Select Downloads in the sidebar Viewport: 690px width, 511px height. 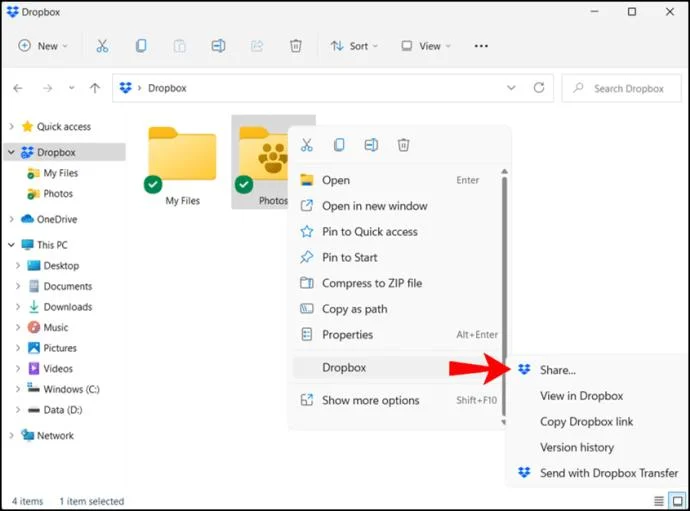[68, 307]
